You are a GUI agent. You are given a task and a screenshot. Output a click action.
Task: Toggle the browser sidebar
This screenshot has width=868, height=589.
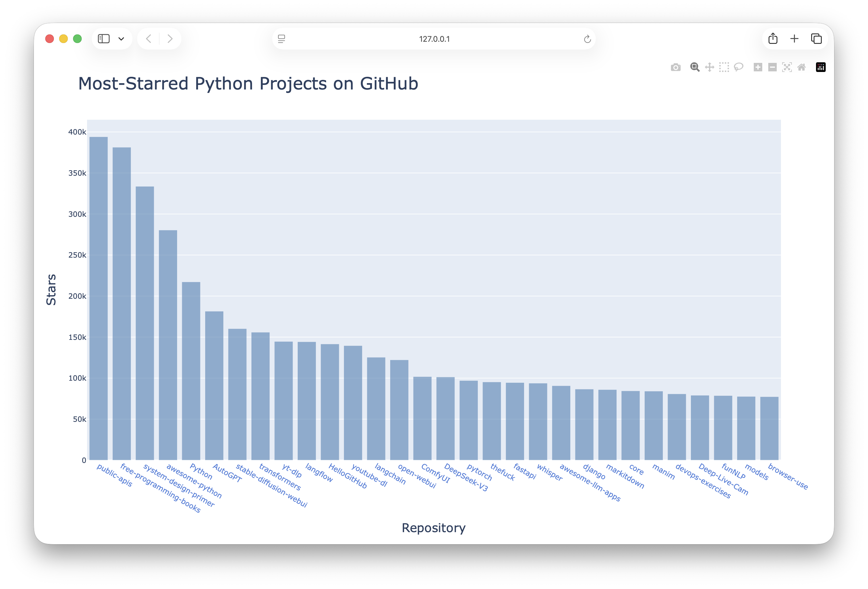point(104,38)
